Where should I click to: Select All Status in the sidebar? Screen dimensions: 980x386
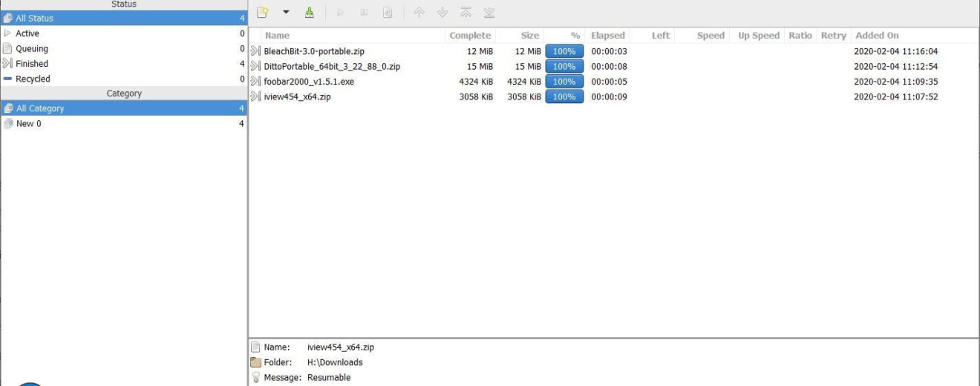[x=123, y=18]
